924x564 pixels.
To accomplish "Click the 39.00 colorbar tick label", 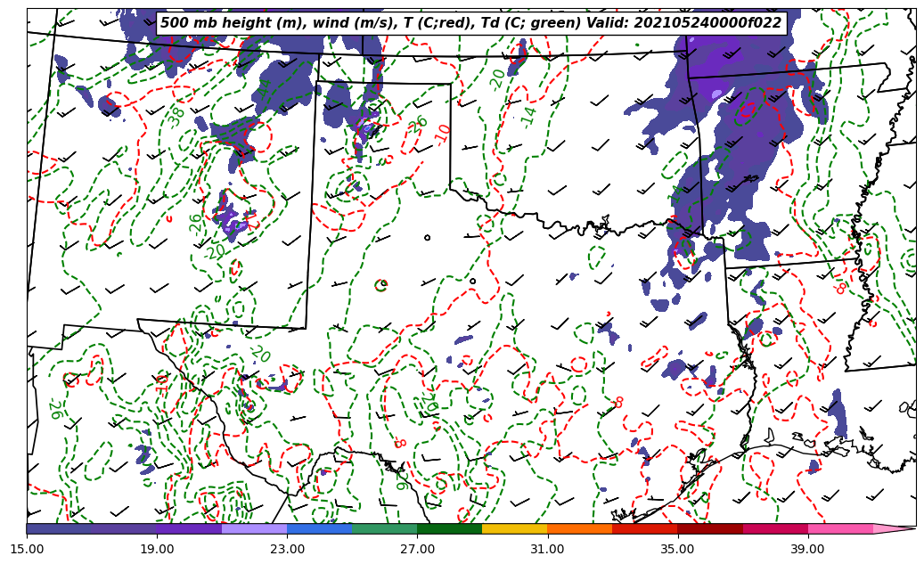I will pyautogui.click(x=807, y=549).
